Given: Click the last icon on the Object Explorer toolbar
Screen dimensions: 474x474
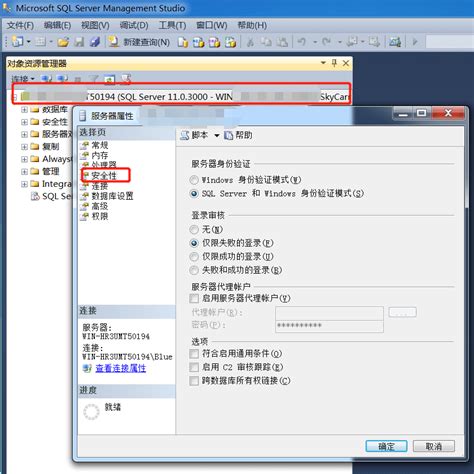Looking at the screenshot, I should (x=126, y=79).
